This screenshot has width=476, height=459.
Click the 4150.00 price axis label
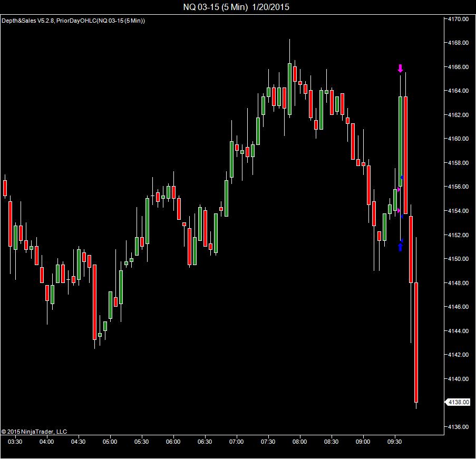pyautogui.click(x=459, y=259)
